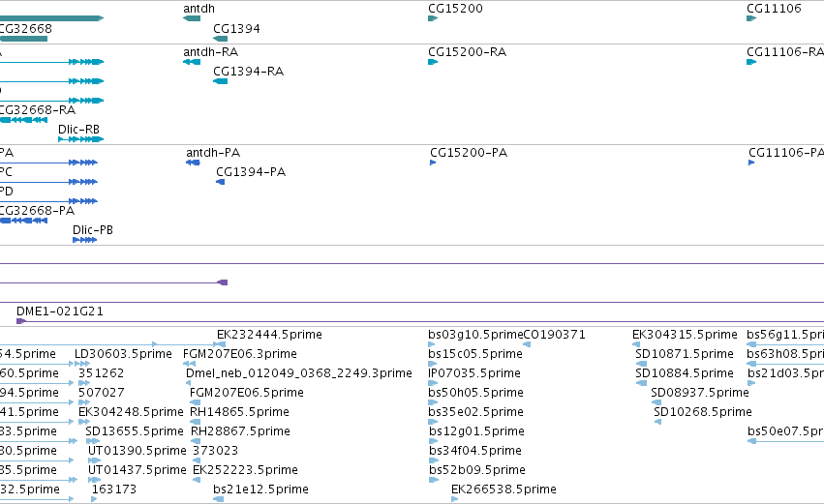Viewport: 824px width, 504px height.
Task: Click the CG32668-RA transcript arrows
Action: (23, 120)
